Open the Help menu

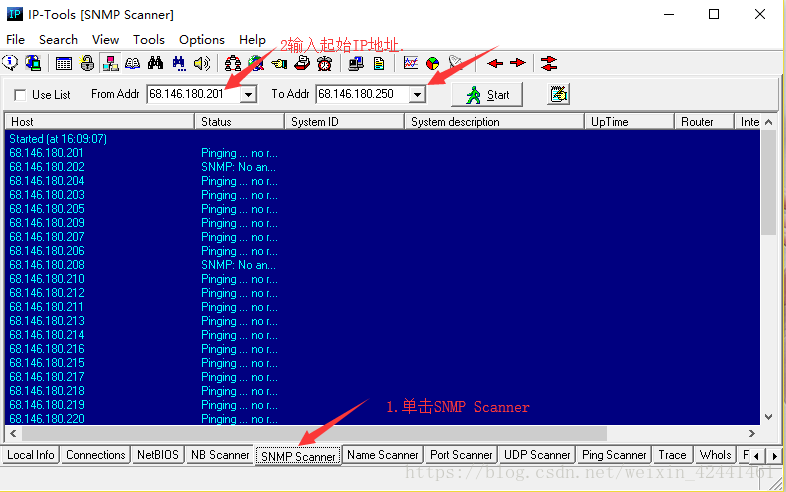pos(252,40)
